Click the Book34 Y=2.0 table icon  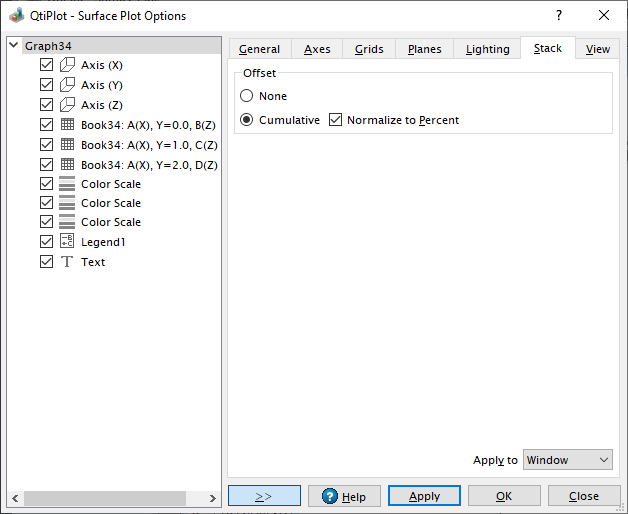click(67, 164)
